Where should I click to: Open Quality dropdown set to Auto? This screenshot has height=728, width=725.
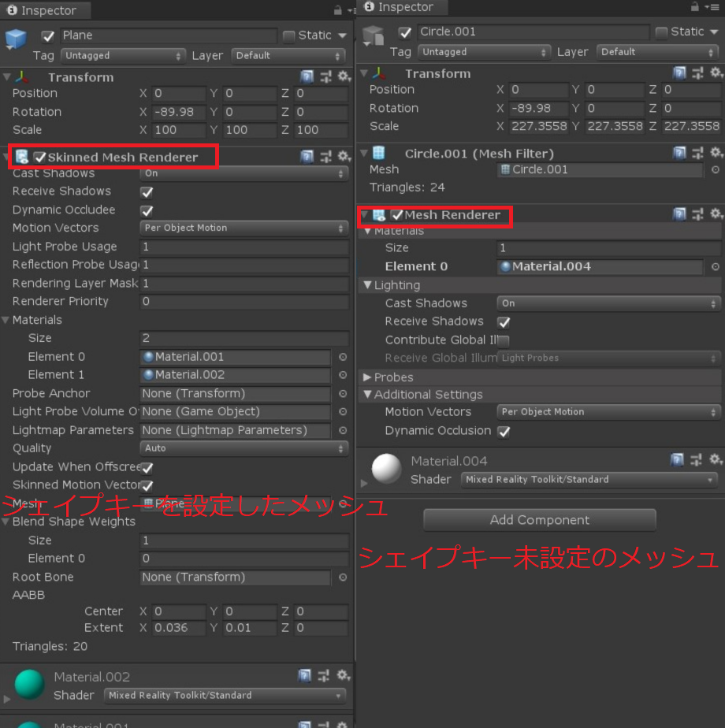click(x=244, y=448)
